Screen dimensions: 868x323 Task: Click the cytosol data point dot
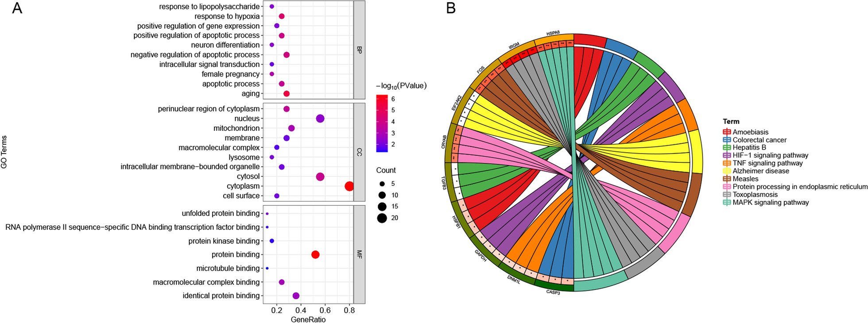(320, 177)
